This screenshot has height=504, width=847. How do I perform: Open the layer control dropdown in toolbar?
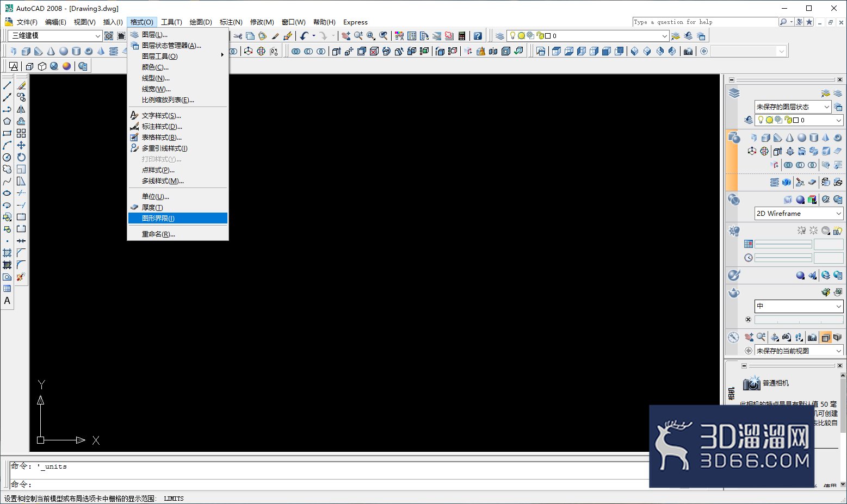[x=588, y=36]
